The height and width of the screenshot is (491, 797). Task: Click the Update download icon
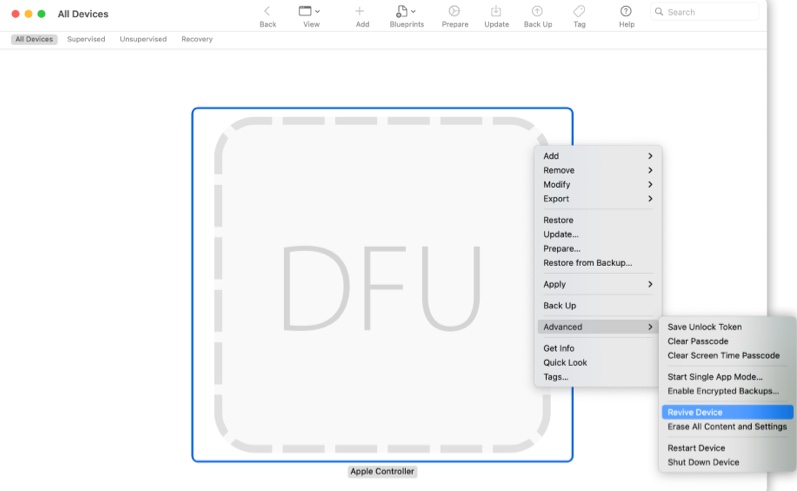tap(496, 11)
